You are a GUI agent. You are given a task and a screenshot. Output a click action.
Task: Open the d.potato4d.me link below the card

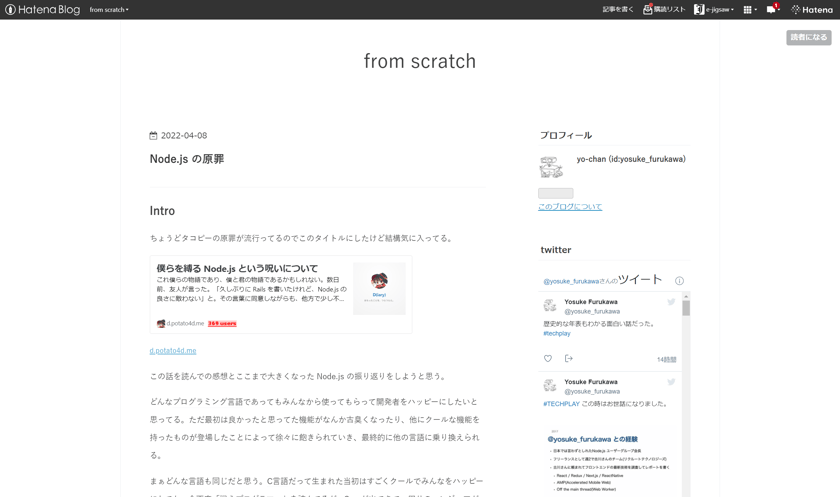tap(172, 351)
